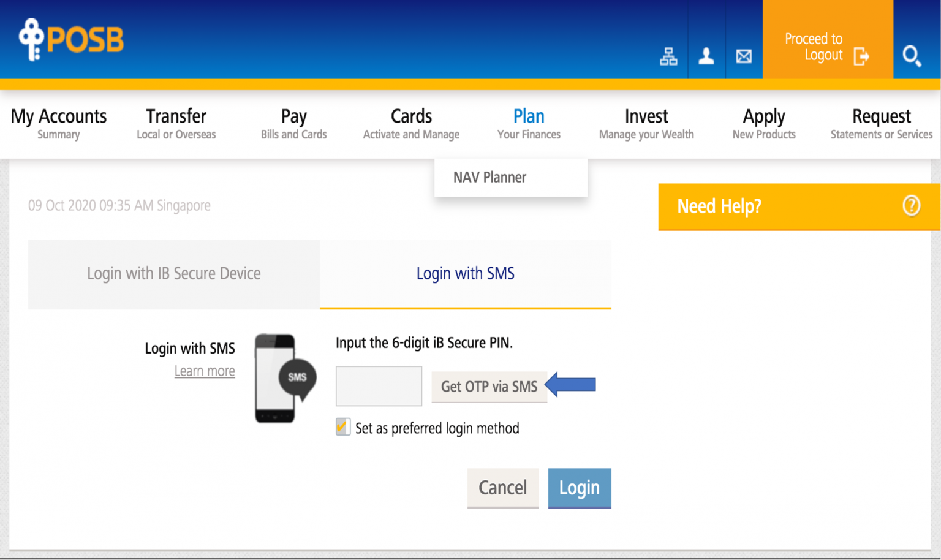Switch to Login with IB Secure Device tab
This screenshot has width=941, height=560.
(174, 274)
